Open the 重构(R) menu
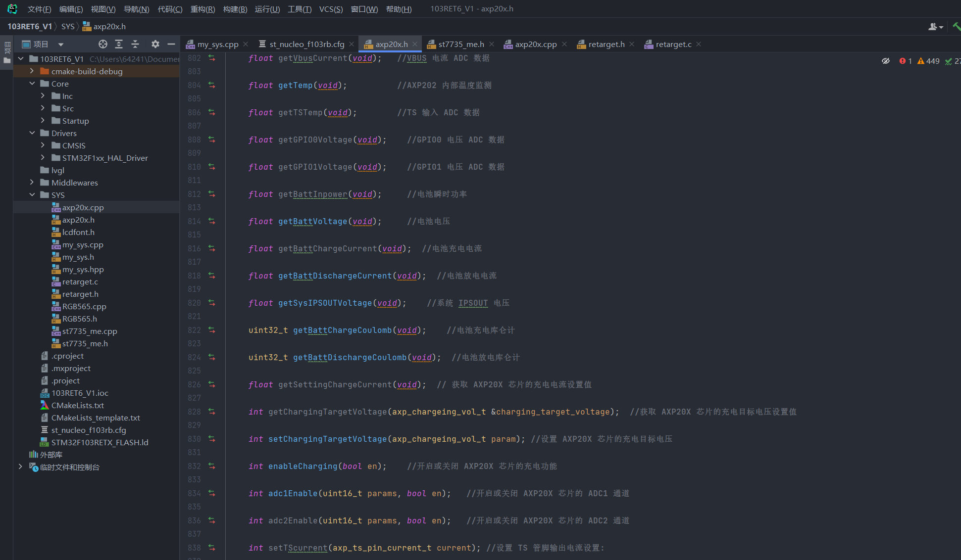This screenshot has width=961, height=560. (x=202, y=9)
